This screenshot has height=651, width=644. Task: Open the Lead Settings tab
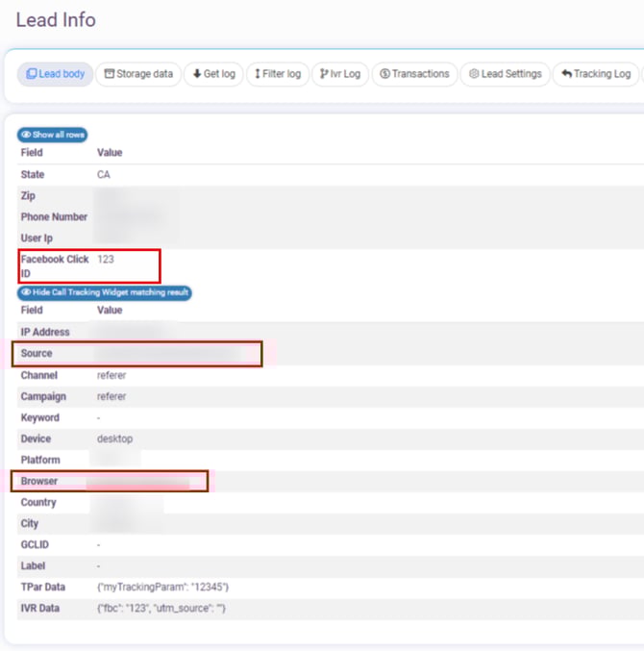pyautogui.click(x=505, y=74)
